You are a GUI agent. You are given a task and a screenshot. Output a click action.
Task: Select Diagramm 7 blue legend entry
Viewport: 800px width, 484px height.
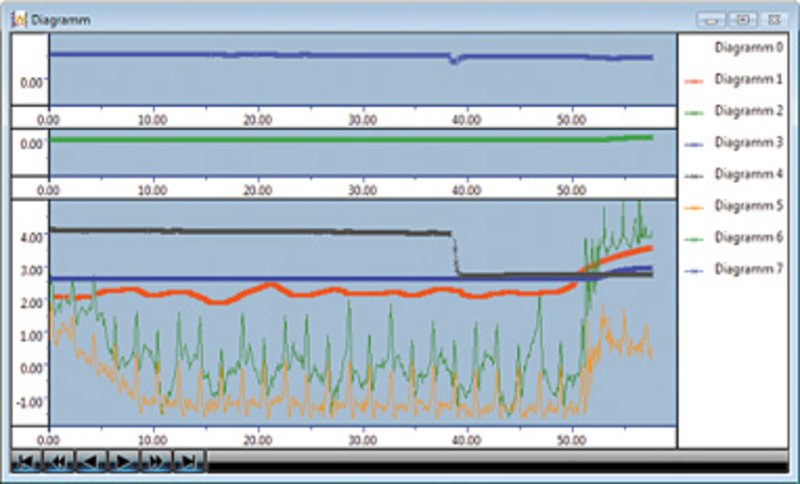pos(733,269)
